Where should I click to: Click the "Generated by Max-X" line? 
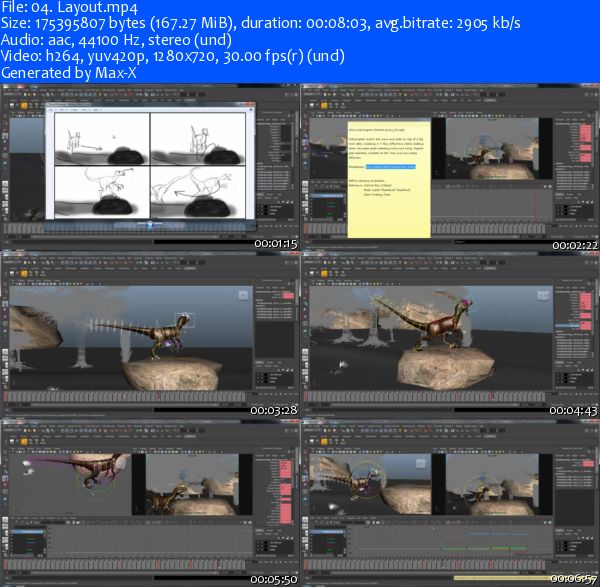pos(68,73)
